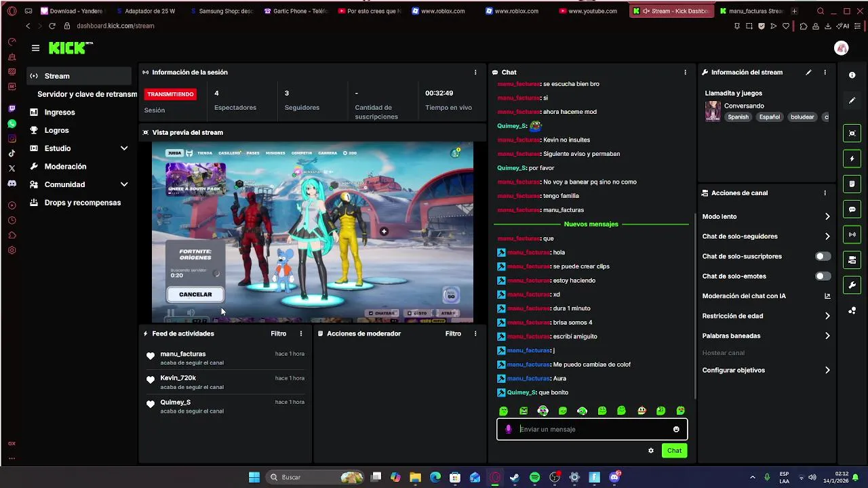Click the lightning bolt icon in the right rail
This screenshot has width=868, height=488.
(x=852, y=159)
